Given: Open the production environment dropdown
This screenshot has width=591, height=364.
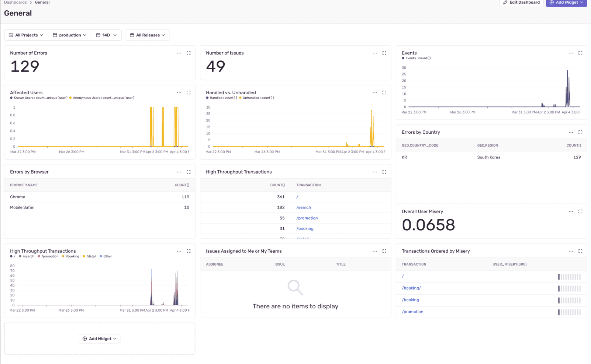Looking at the screenshot, I should coord(70,35).
